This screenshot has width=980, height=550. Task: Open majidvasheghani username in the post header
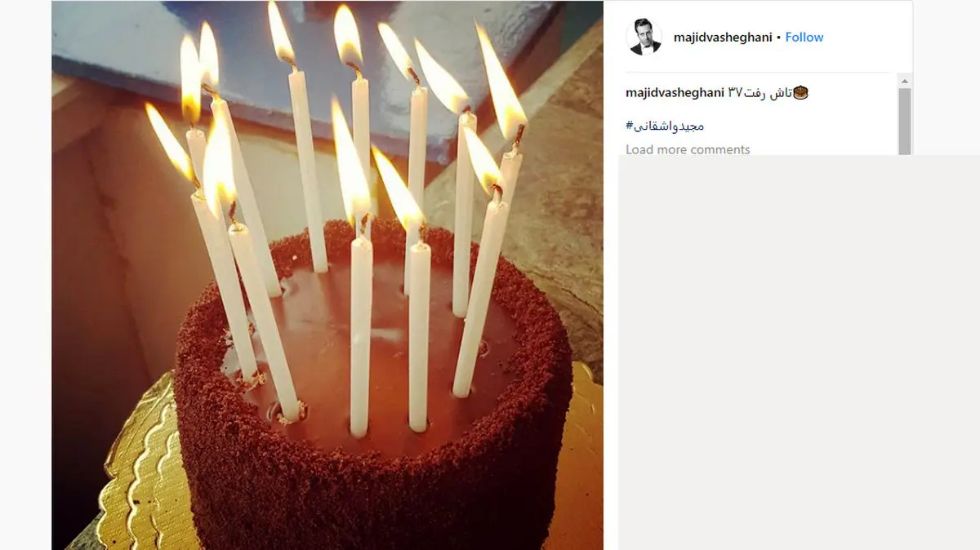pos(723,37)
